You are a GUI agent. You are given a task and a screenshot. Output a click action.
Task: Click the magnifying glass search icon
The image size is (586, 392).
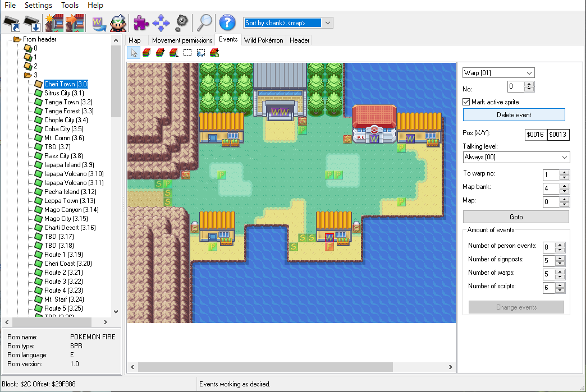(x=204, y=23)
